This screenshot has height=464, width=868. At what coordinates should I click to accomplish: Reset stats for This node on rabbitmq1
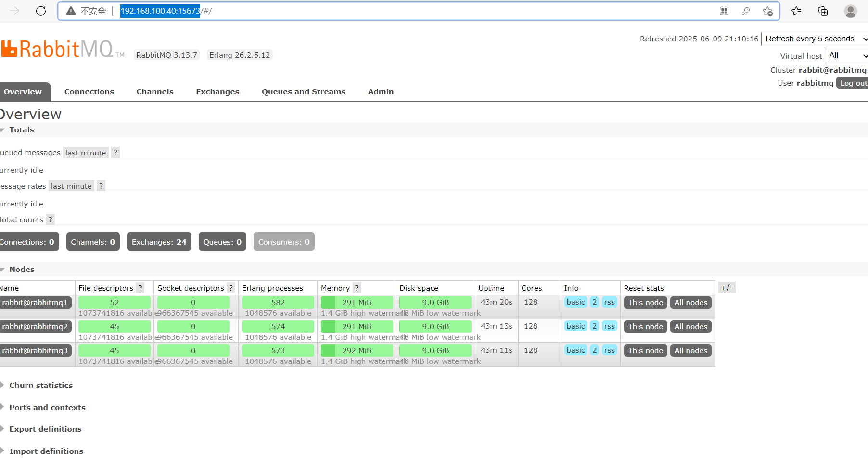tap(646, 303)
